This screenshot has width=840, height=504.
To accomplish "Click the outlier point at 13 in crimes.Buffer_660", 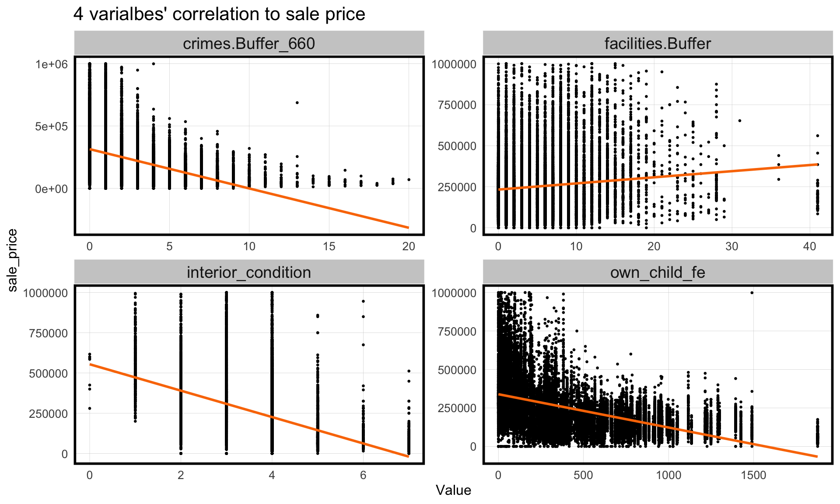I will pyautogui.click(x=297, y=103).
